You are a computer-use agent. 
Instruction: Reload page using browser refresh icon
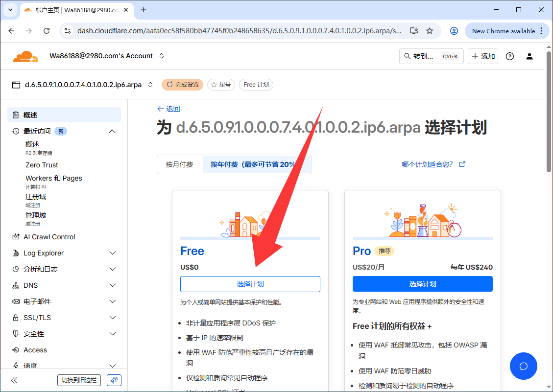pos(47,31)
